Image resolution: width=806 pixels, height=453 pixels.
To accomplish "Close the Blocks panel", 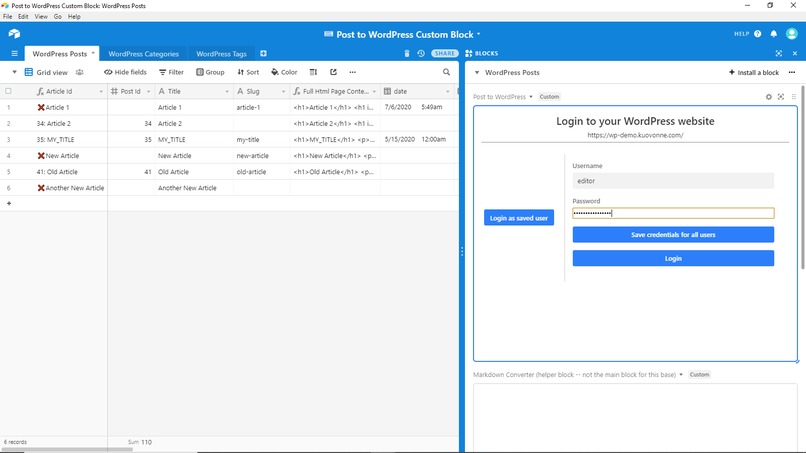I will (795, 53).
